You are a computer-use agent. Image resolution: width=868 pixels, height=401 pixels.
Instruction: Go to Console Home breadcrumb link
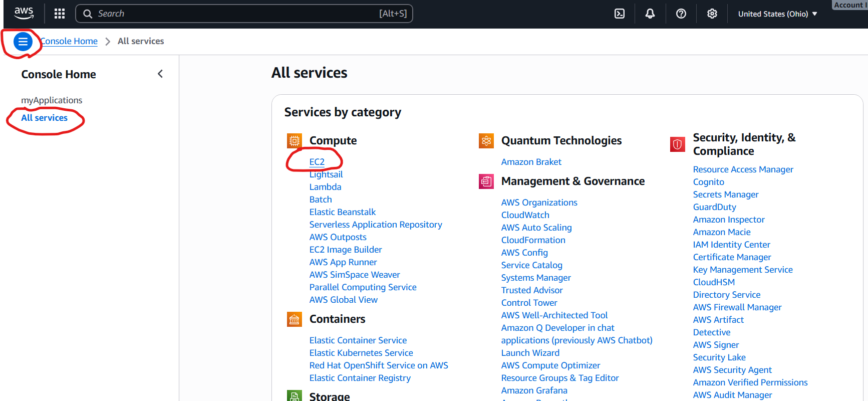[x=70, y=41]
